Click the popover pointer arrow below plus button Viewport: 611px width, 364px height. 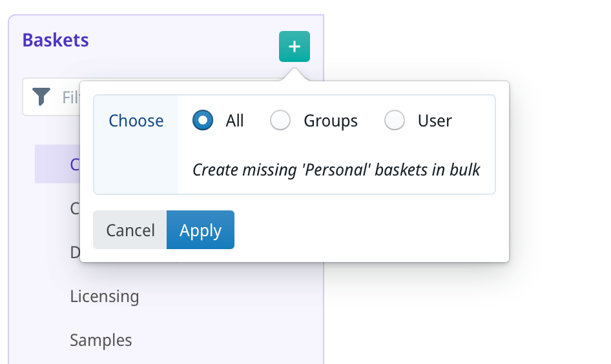click(x=294, y=74)
